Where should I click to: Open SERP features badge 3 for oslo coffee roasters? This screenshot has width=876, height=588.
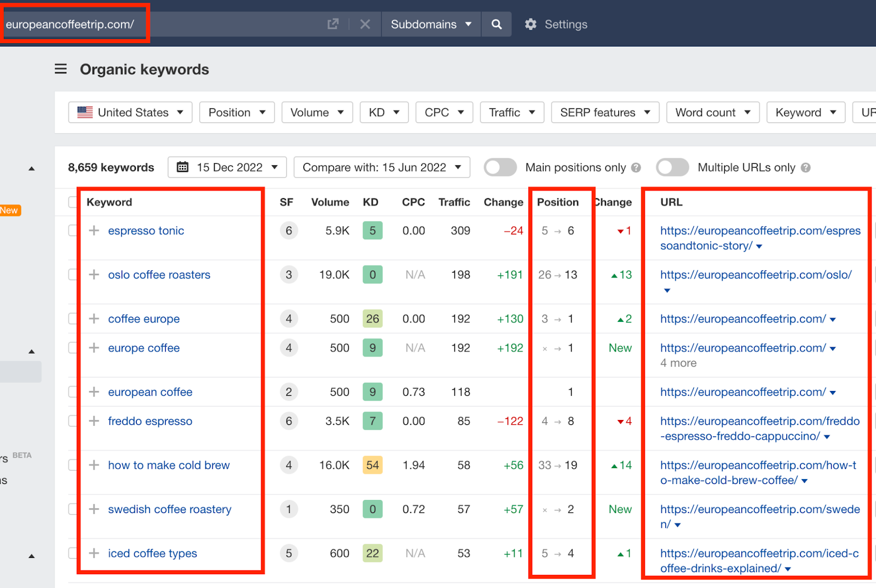coord(289,274)
